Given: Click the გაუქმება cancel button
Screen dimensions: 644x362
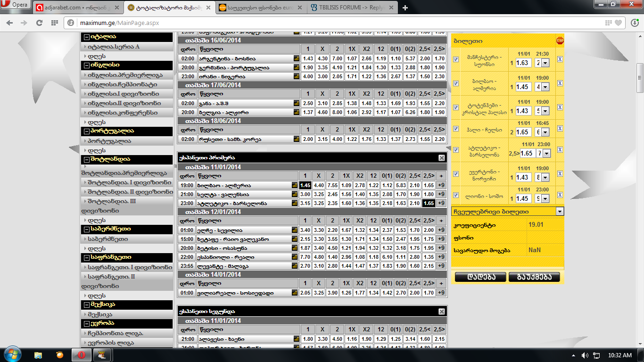Looking at the screenshot, I should (535, 277).
